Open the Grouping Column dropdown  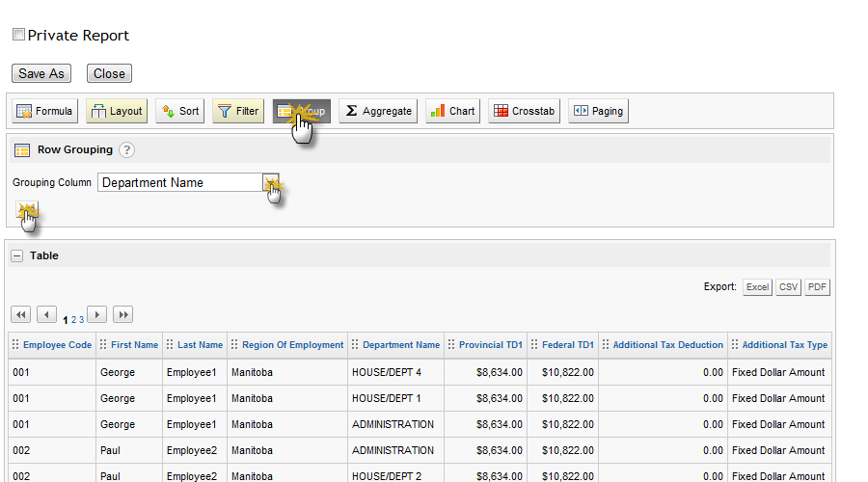[271, 182]
